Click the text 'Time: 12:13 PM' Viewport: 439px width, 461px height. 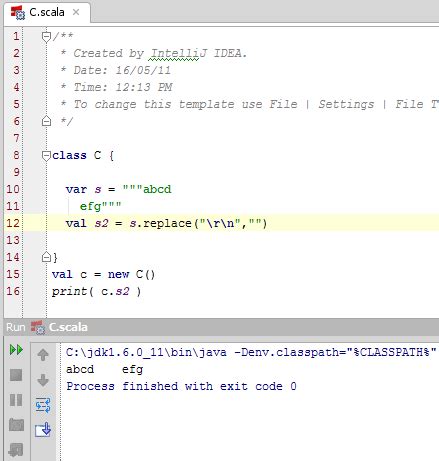pos(123,87)
